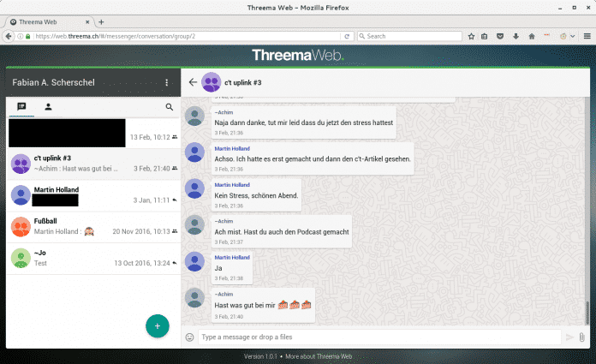Click the 'Ja' message bubble

[x=232, y=268]
